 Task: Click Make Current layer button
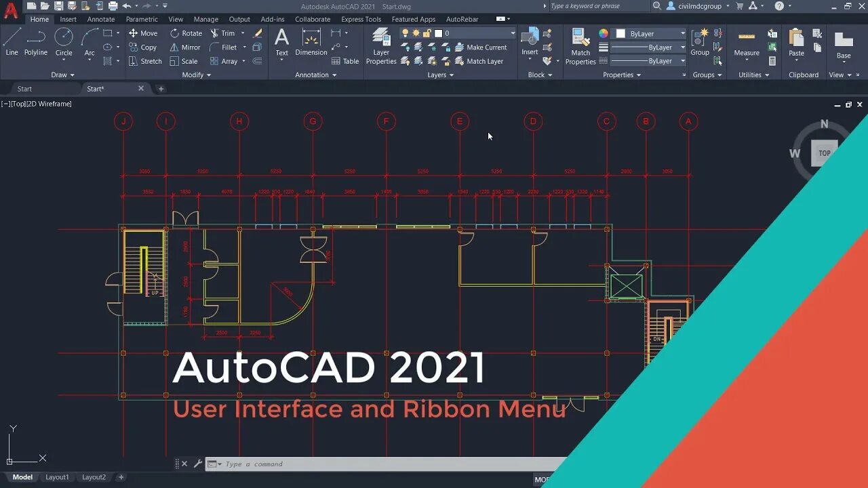(481, 47)
